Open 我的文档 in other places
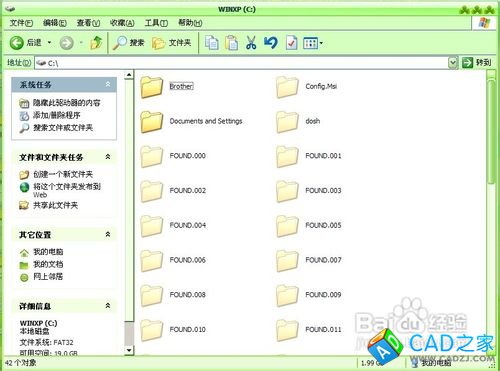The image size is (500, 371). point(48,264)
